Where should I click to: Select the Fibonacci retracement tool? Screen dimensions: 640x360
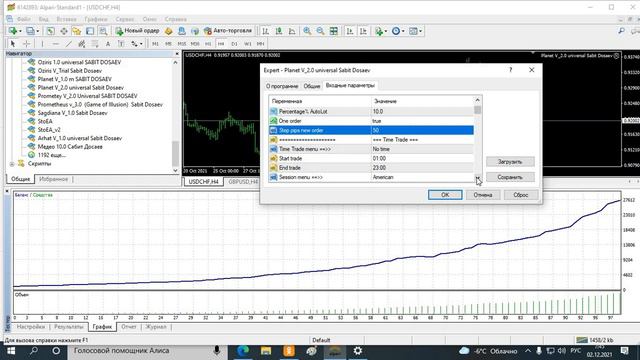tap(95, 44)
